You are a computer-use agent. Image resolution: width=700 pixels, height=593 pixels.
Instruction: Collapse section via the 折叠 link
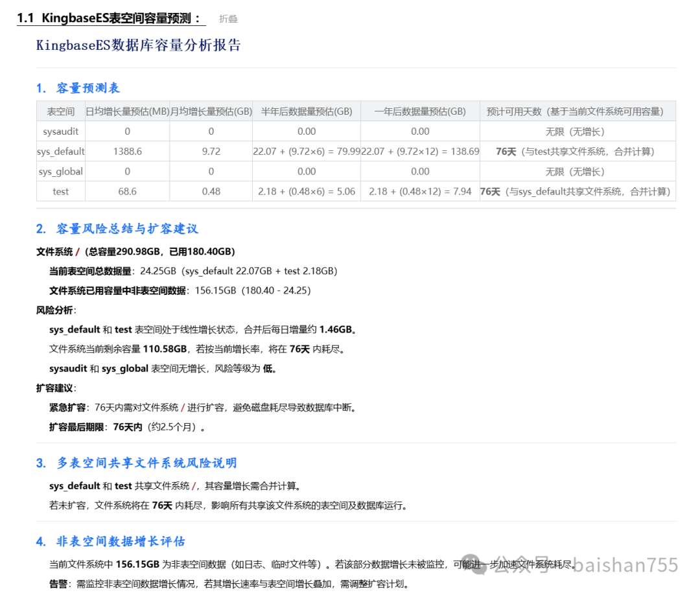228,19
